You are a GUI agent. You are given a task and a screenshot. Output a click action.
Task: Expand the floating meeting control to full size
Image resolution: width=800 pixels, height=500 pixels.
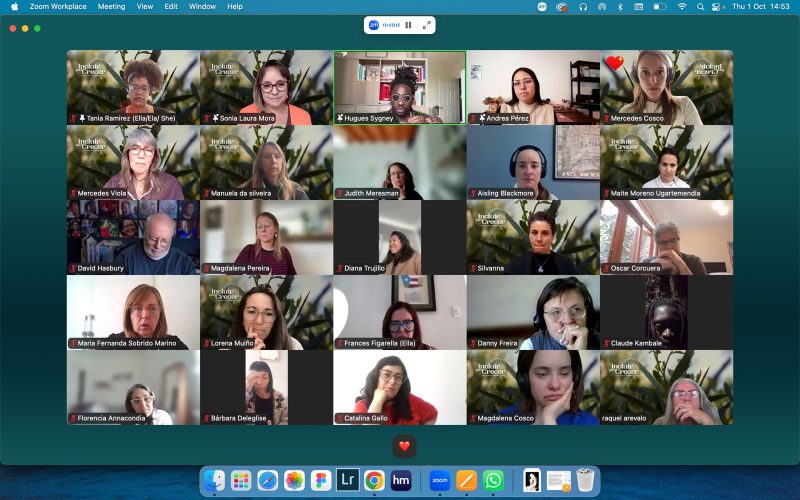point(427,25)
